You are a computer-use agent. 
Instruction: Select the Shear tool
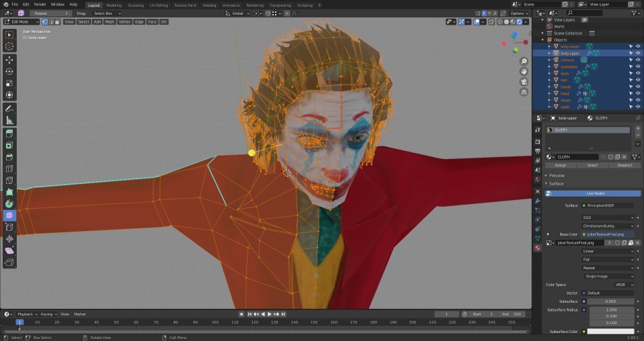9,250
